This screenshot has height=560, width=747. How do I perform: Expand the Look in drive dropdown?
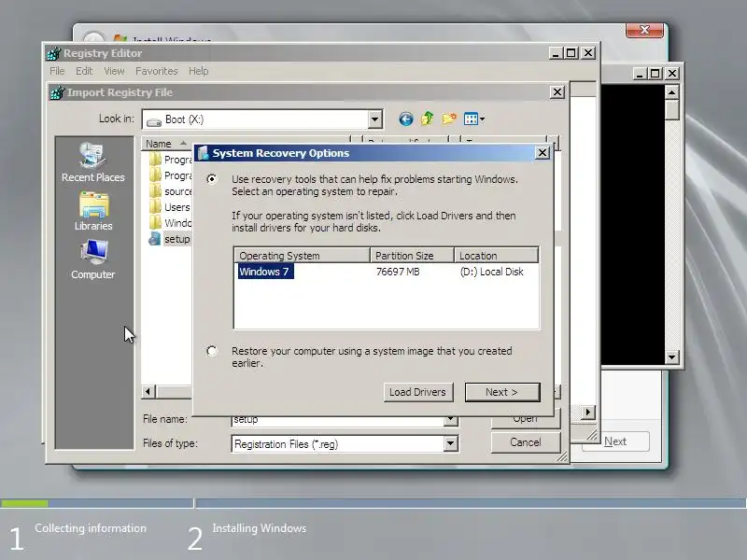(375, 119)
